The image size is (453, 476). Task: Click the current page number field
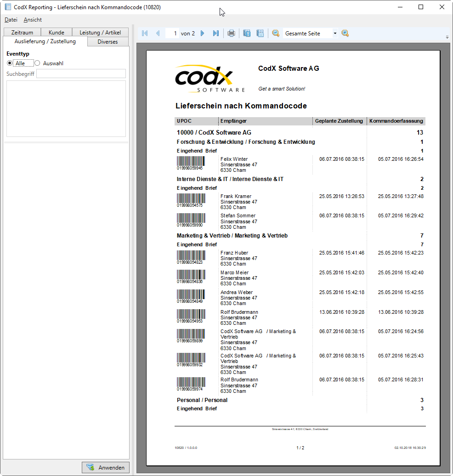[x=172, y=34]
